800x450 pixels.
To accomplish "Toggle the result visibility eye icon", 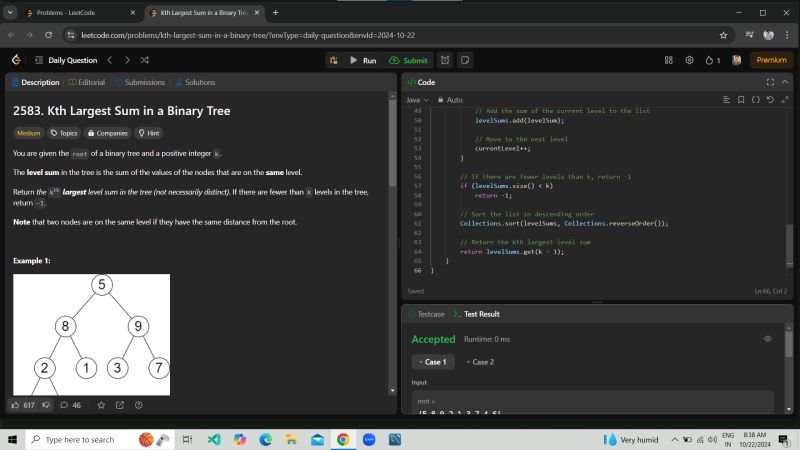I will (767, 339).
